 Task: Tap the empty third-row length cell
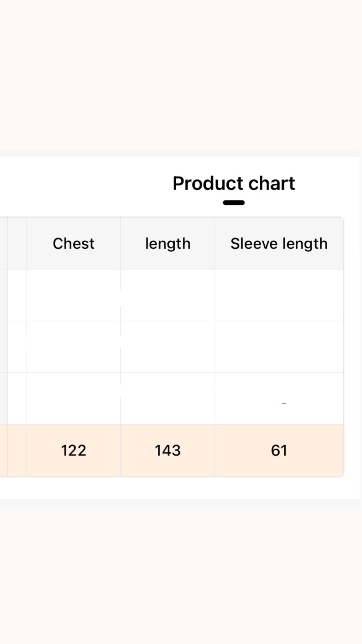tap(168, 399)
